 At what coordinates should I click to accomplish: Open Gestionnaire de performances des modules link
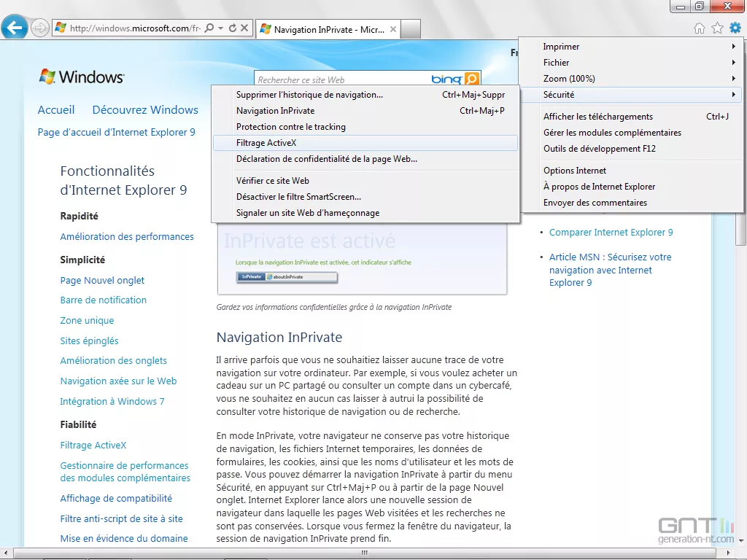pos(125,472)
